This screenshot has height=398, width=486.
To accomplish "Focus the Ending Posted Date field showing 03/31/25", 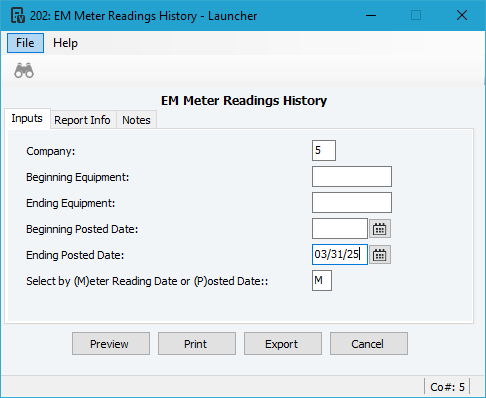I will [x=340, y=255].
